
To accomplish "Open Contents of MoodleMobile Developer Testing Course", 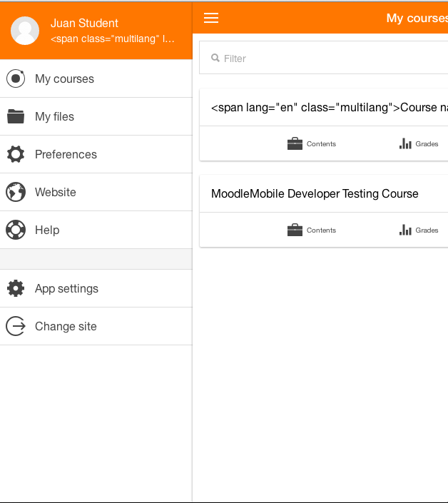I will point(311,230).
